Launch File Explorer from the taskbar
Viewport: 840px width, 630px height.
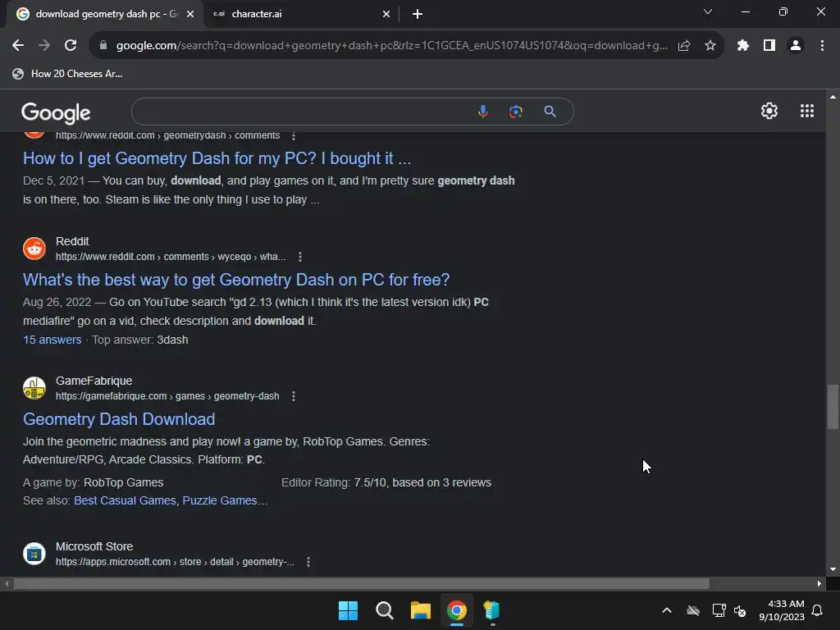pos(421,610)
